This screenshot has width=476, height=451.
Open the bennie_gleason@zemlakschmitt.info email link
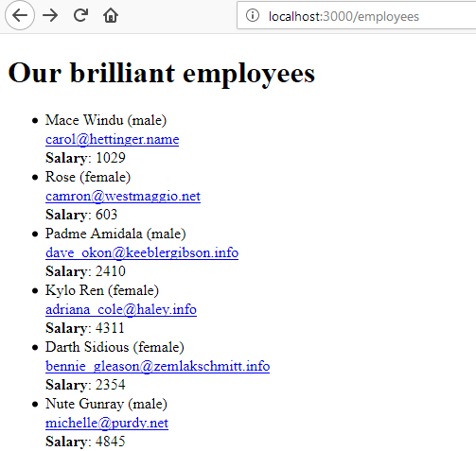tap(158, 366)
